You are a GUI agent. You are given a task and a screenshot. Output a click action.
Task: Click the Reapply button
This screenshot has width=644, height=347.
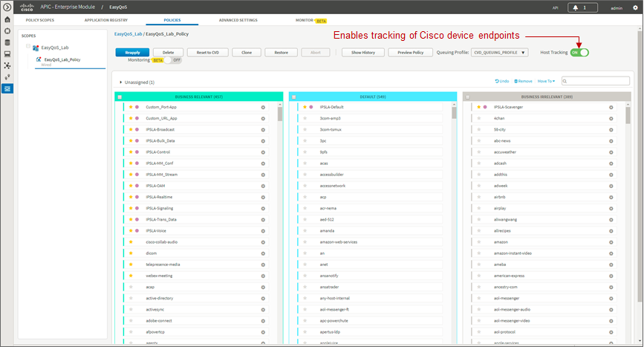click(132, 53)
